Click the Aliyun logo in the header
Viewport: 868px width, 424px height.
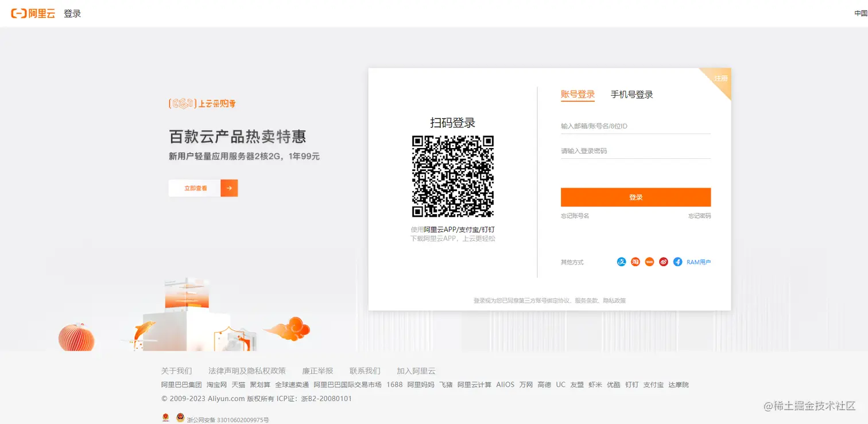coord(33,13)
